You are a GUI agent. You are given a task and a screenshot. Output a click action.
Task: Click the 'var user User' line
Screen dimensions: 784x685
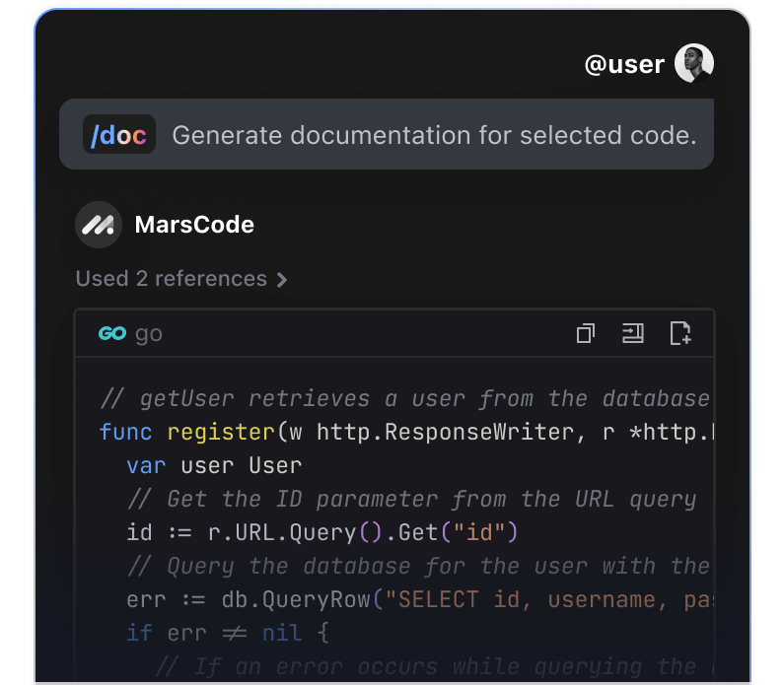pos(214,465)
